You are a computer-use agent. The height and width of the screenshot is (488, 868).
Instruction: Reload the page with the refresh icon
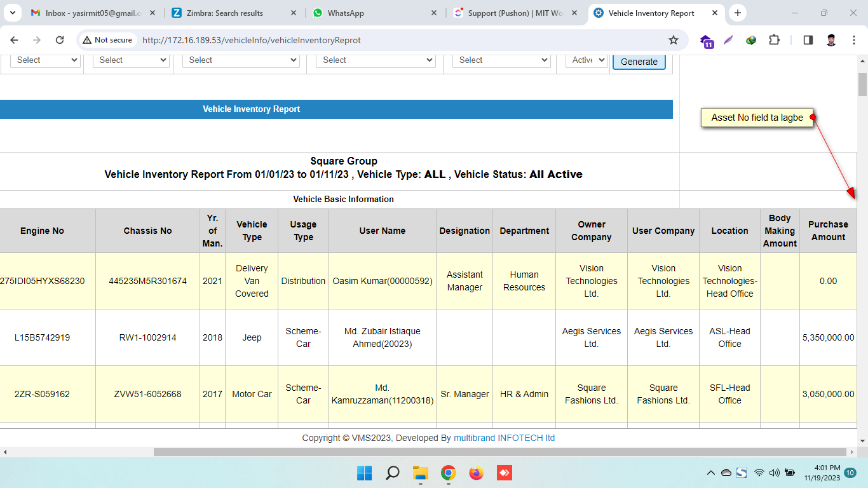click(x=60, y=40)
